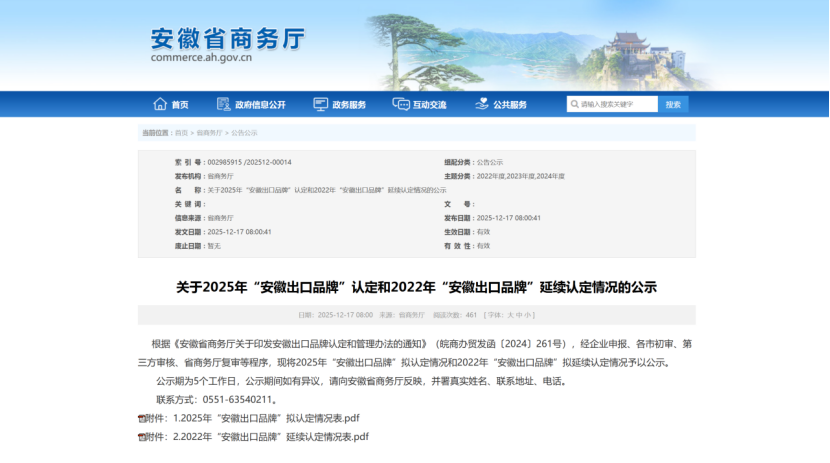Screen dimensions: 830x463
Task: Set font size to 大
Action: coord(508,315)
